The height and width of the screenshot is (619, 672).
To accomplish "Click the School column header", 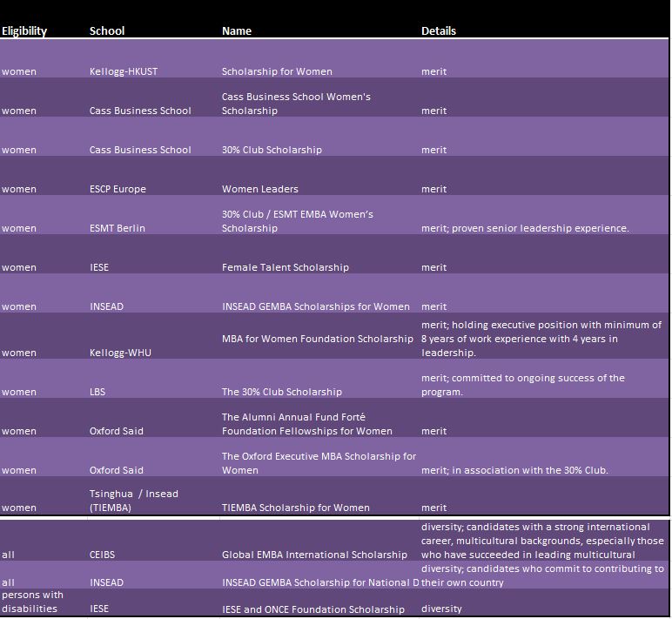I will coord(107,30).
